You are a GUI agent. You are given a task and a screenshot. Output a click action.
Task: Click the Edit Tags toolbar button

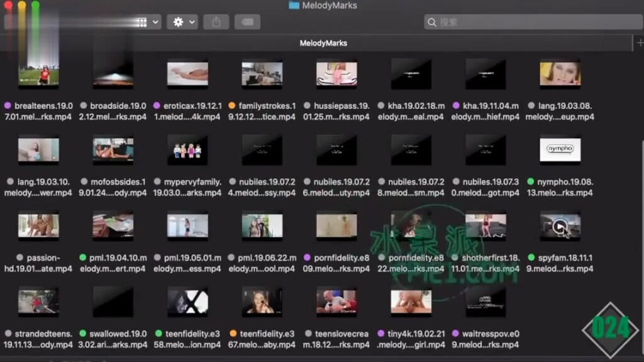247,22
